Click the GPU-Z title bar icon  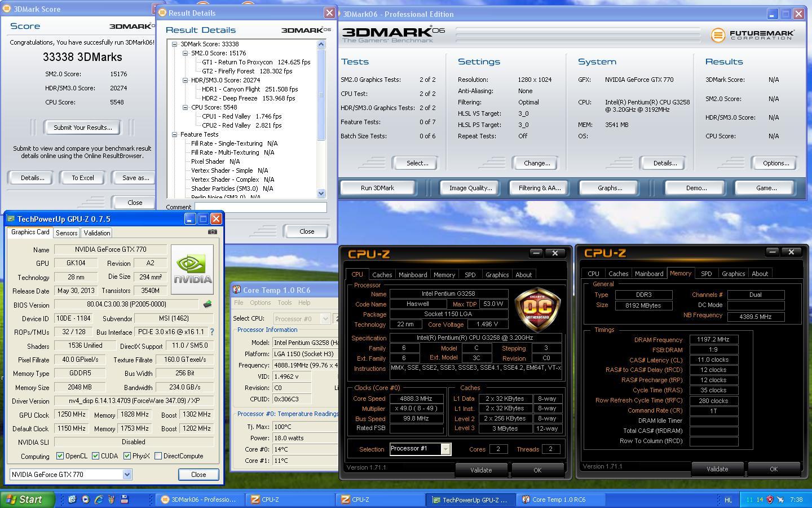pyautogui.click(x=10, y=218)
